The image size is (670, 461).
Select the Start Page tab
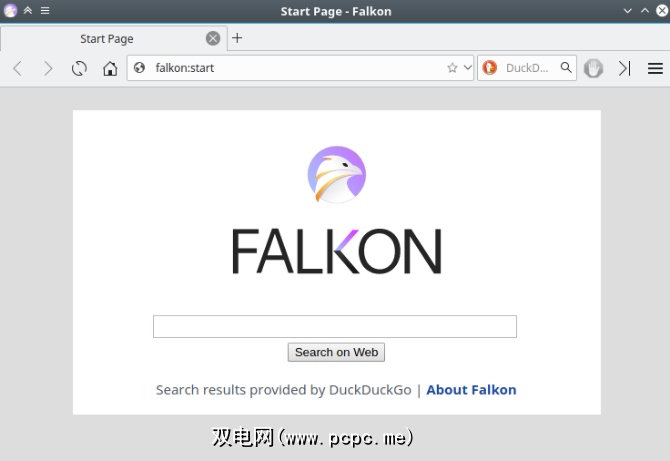coord(113,38)
